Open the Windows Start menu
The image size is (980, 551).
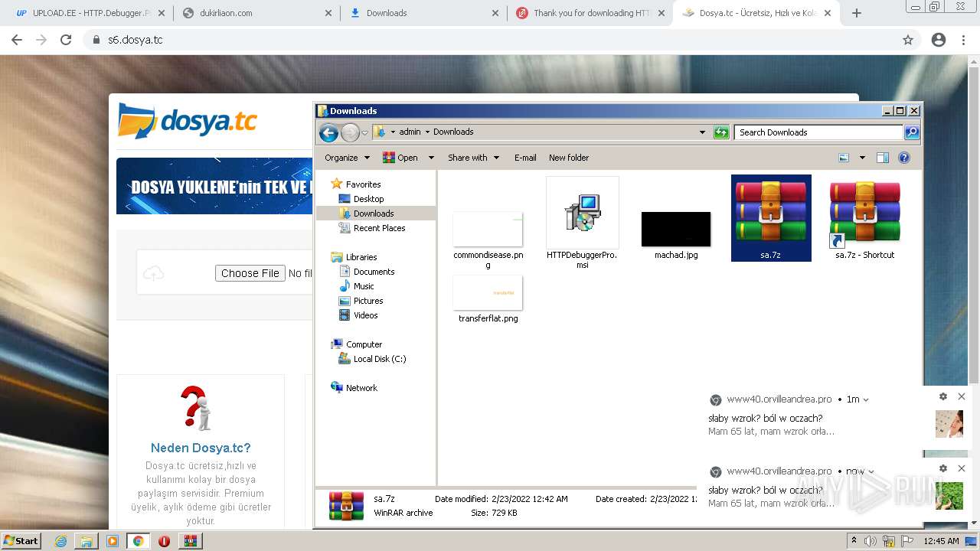(21, 540)
